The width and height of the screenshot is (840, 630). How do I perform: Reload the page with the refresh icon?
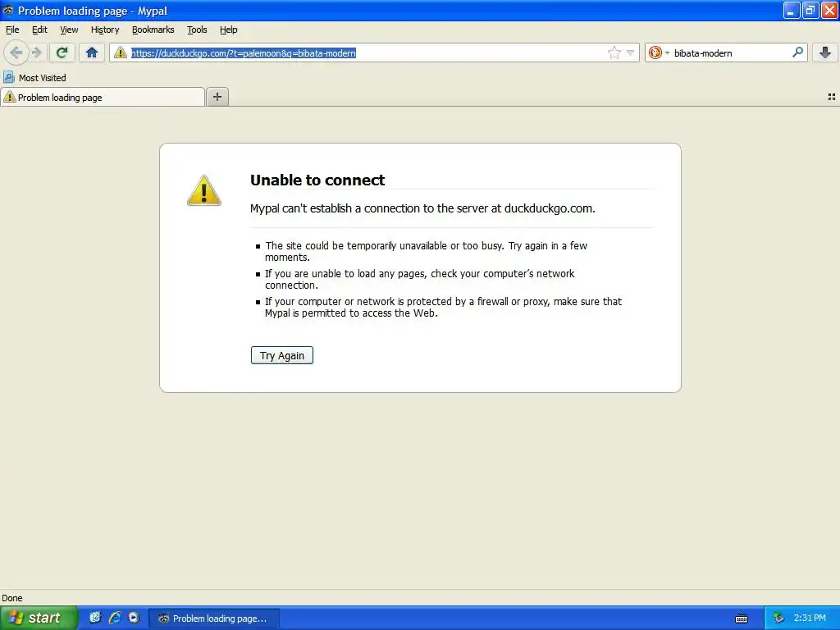click(62, 52)
